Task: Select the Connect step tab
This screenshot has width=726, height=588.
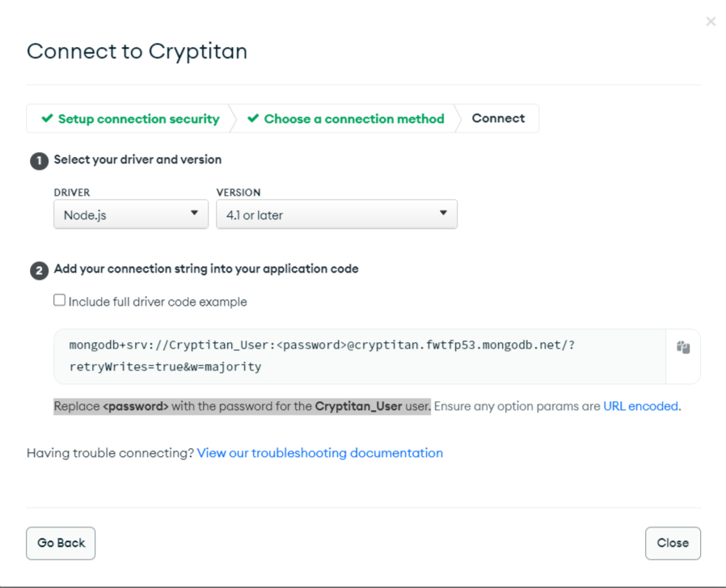Action: 498,118
